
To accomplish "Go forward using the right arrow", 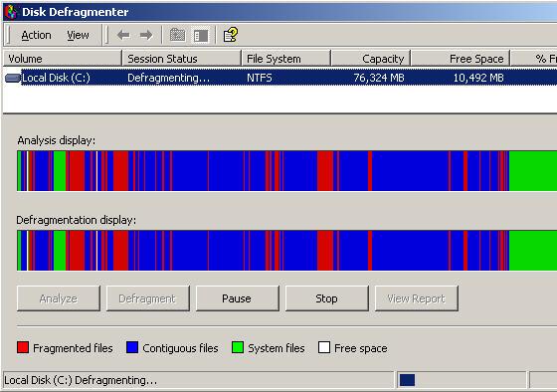I will click(x=146, y=35).
